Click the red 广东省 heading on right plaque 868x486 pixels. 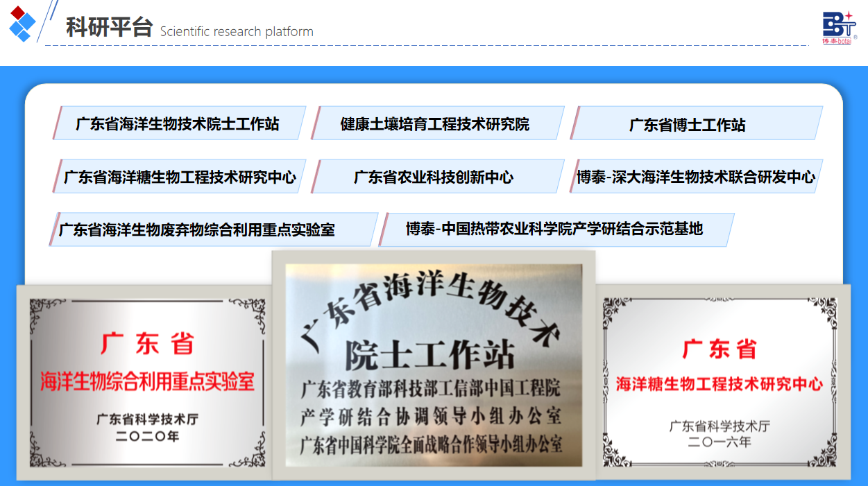point(720,348)
